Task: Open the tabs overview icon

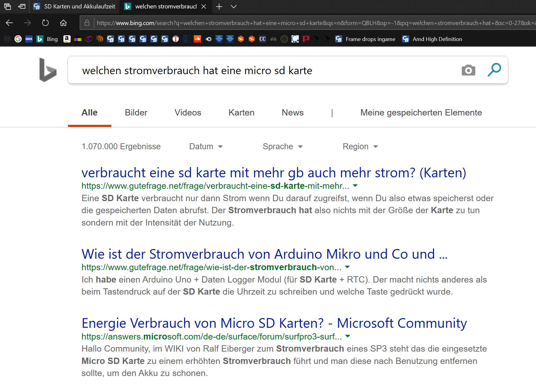Action: [8, 6]
